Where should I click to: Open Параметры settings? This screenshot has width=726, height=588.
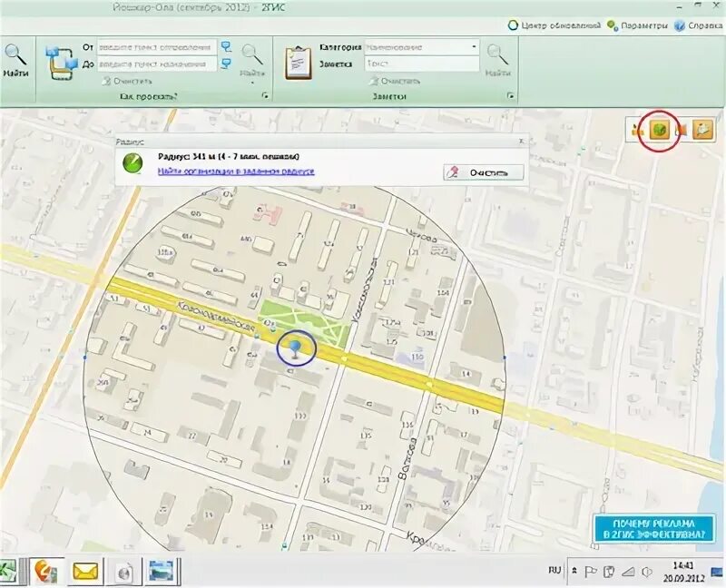tap(638, 25)
